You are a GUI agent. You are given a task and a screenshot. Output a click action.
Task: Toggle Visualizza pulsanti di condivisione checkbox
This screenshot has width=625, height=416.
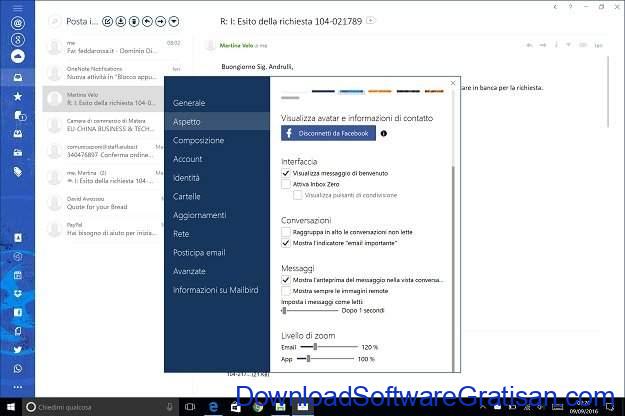click(297, 195)
